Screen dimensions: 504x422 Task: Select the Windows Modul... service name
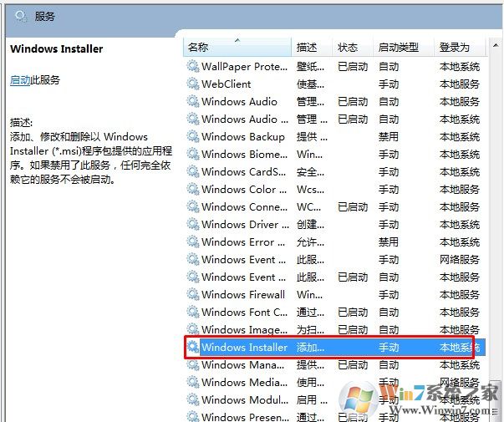point(245,399)
